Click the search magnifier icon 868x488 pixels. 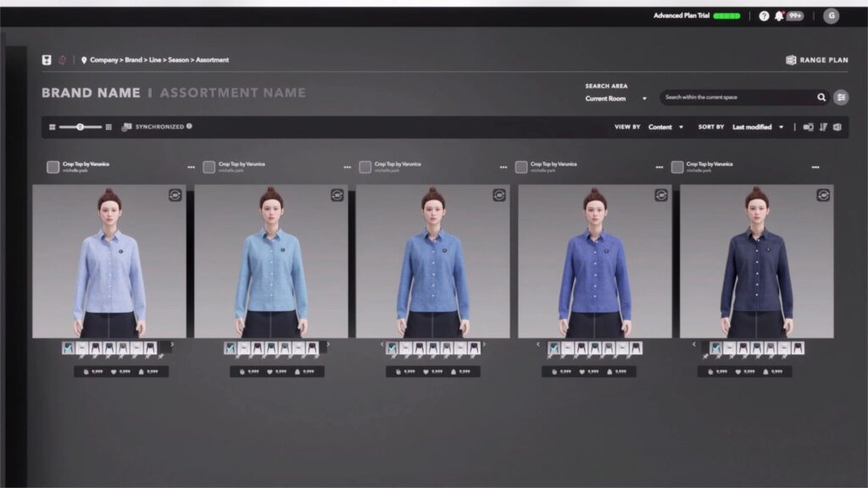coord(821,97)
